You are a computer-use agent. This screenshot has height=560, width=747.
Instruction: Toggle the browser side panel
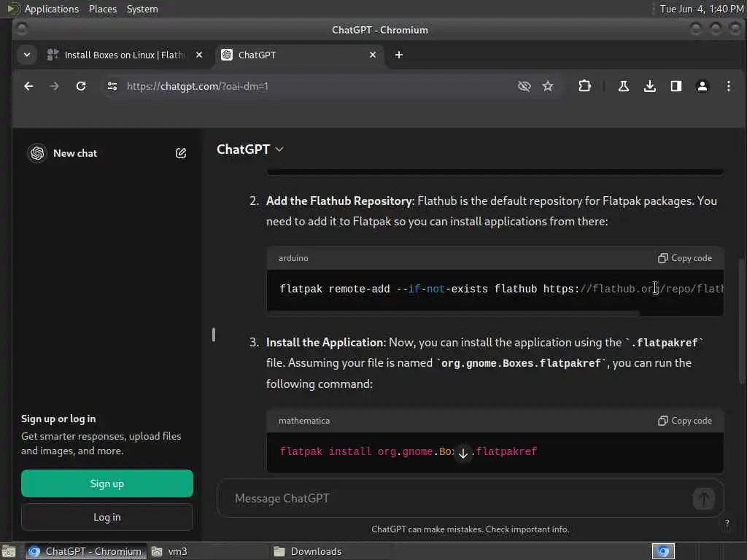(676, 86)
